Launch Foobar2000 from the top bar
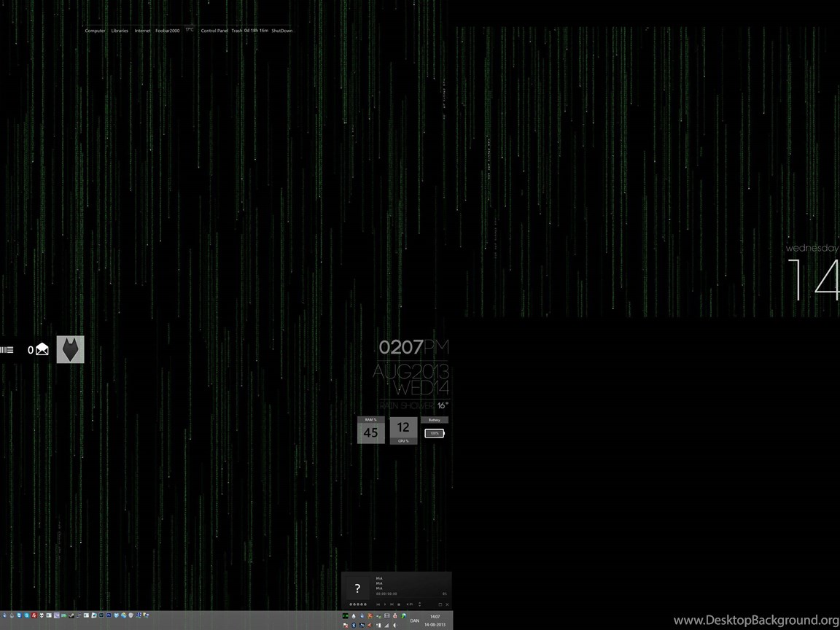The height and width of the screenshot is (630, 840). click(x=168, y=31)
